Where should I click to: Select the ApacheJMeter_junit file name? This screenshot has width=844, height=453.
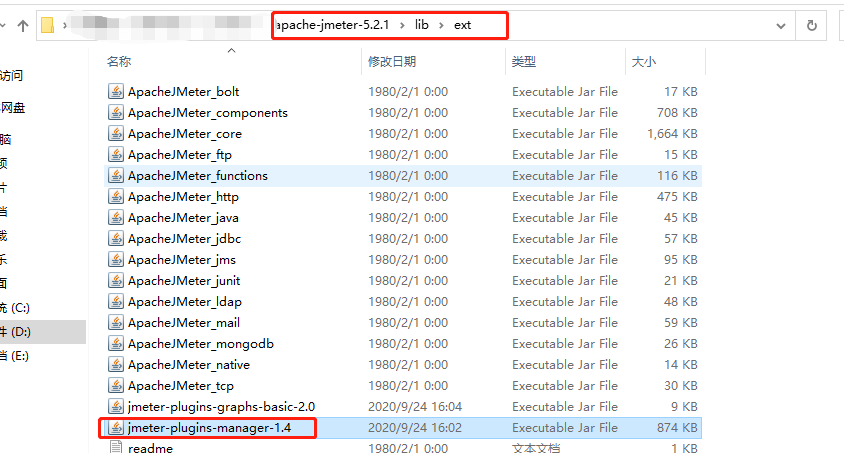coord(184,280)
